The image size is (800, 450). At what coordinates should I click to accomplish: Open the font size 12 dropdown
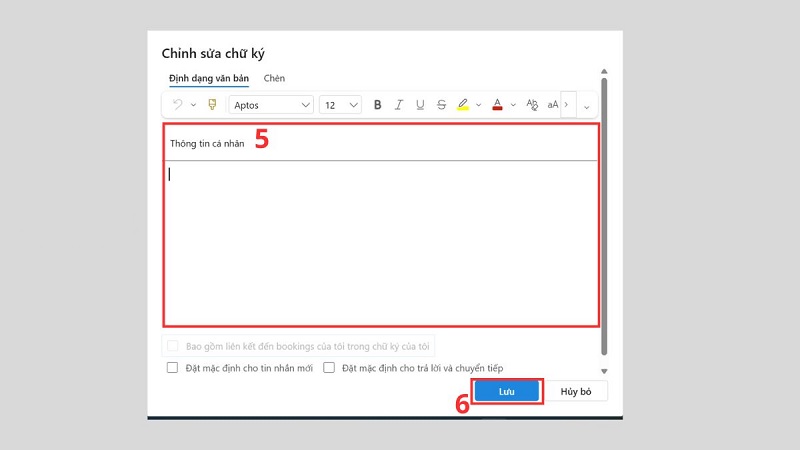tap(340, 105)
